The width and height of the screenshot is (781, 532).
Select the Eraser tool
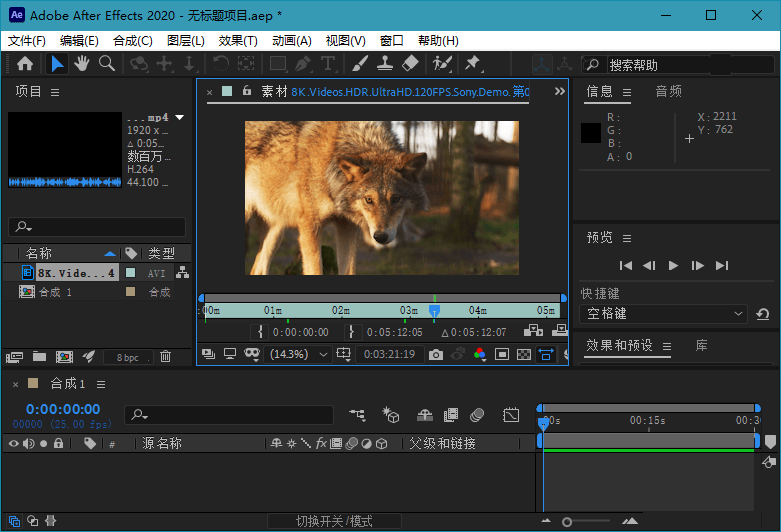409,63
